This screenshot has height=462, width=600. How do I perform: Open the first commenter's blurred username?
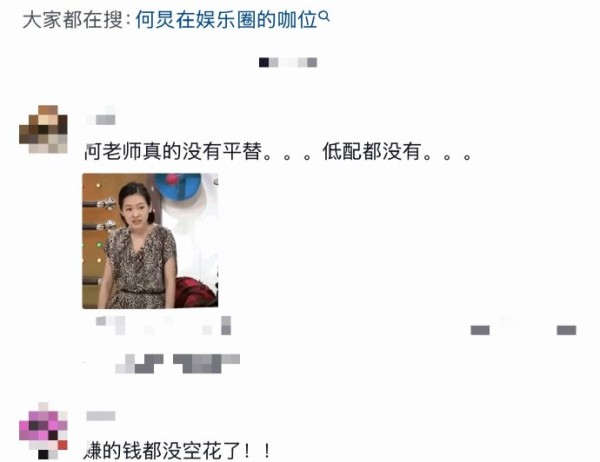[x=101, y=116]
